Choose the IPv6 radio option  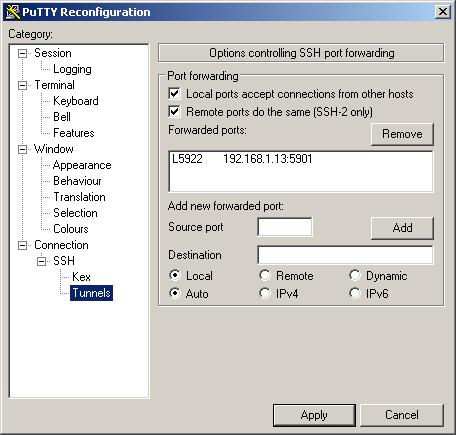(x=355, y=293)
